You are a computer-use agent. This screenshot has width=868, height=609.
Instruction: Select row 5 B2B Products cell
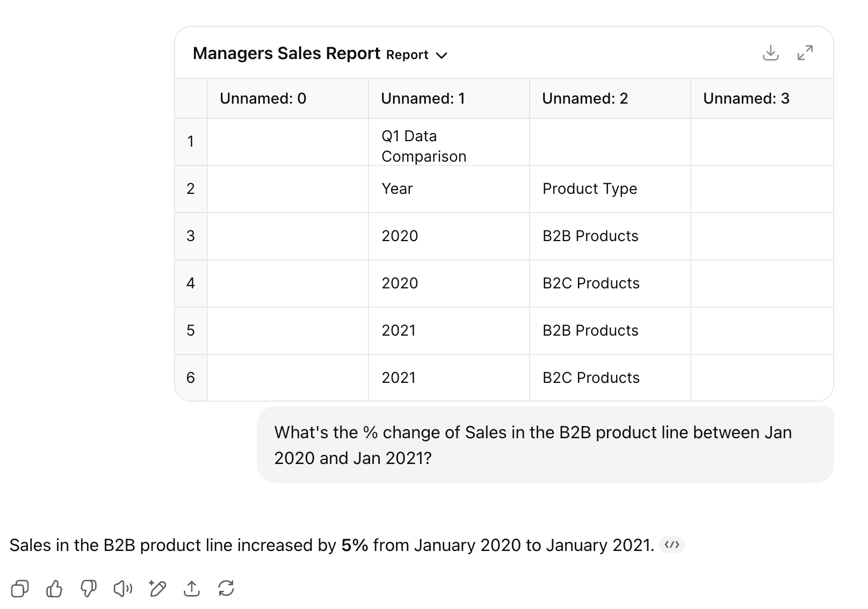point(590,330)
